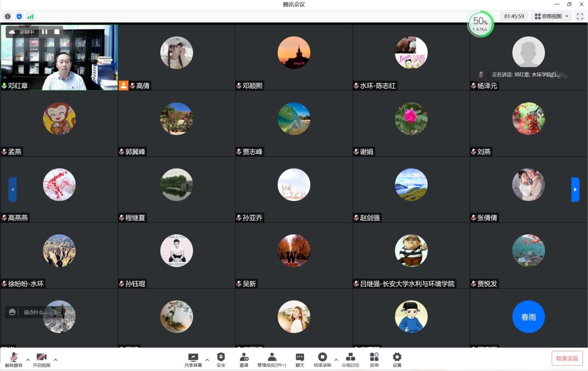The image size is (588, 371).
Task: Unmute microphone with 解除静音
Action: pos(14,357)
